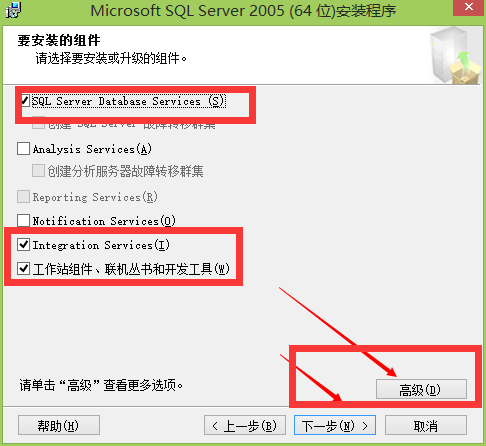Image resolution: width=486 pixels, height=446 pixels.
Task: Tick the greyed-out Reporting Services checkbox
Action: click(23, 197)
